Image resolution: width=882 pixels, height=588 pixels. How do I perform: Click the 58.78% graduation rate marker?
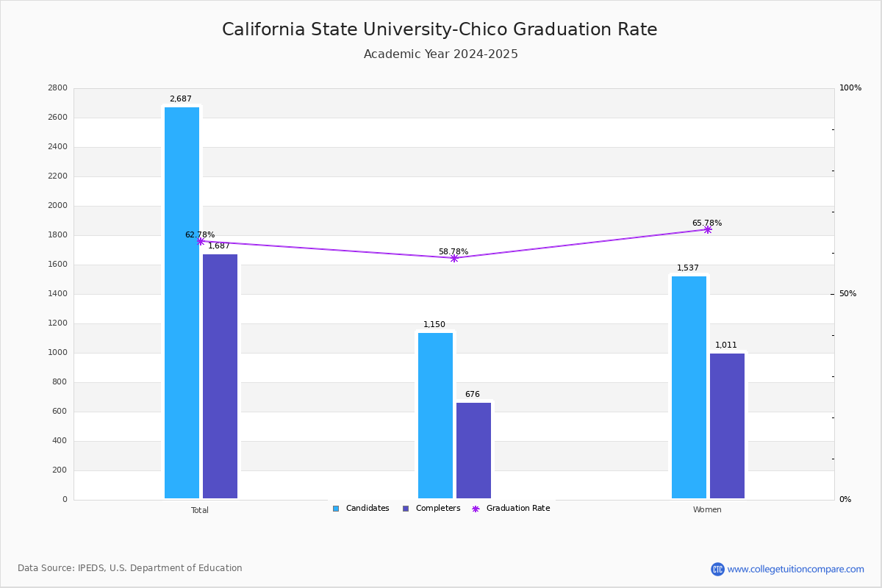(x=453, y=258)
